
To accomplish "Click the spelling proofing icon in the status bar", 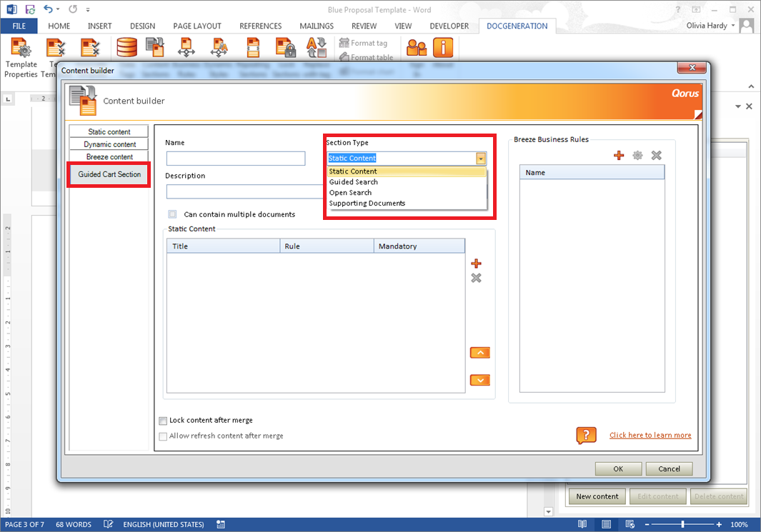I will point(108,524).
